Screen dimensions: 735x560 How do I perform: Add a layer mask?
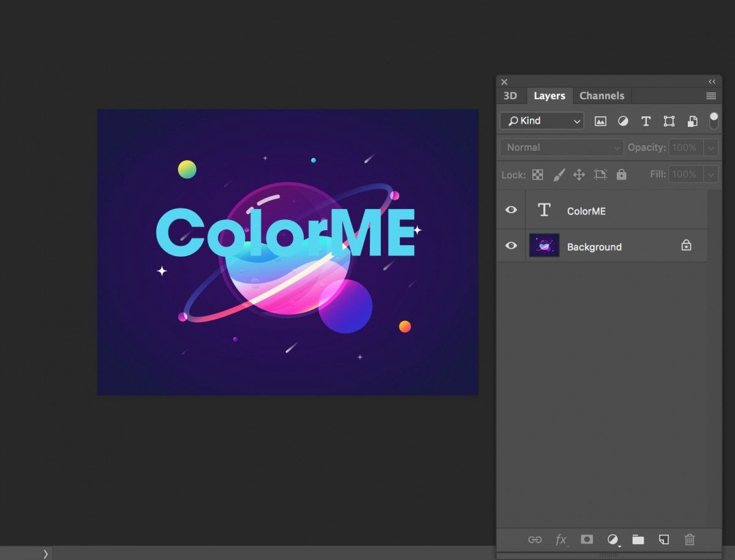click(587, 540)
